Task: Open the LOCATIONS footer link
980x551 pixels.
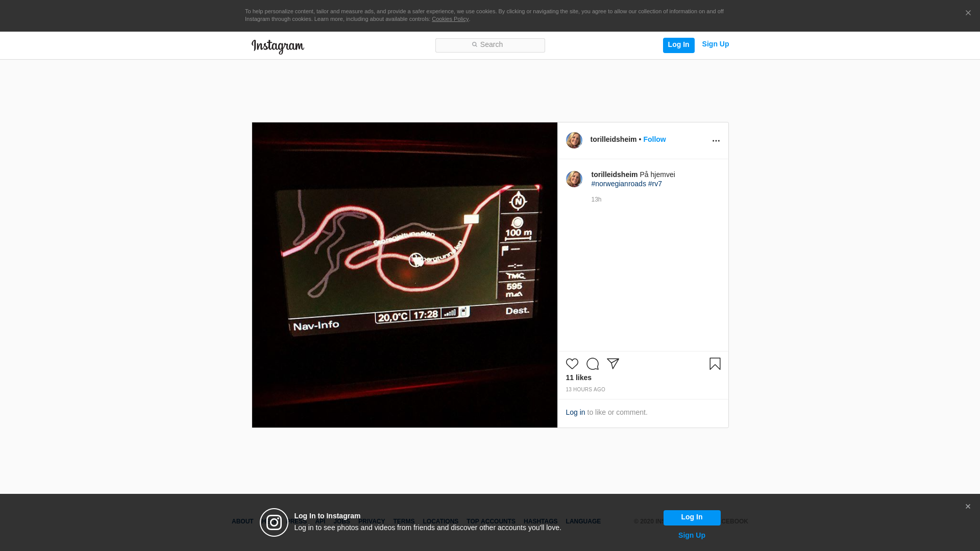Action: click(440, 521)
